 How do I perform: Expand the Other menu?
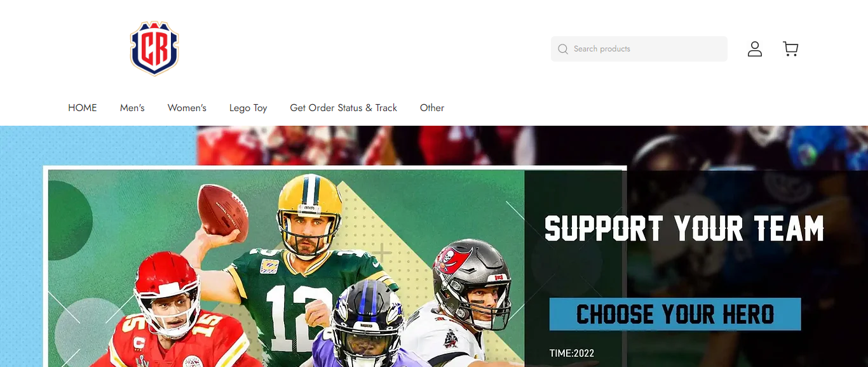[432, 108]
